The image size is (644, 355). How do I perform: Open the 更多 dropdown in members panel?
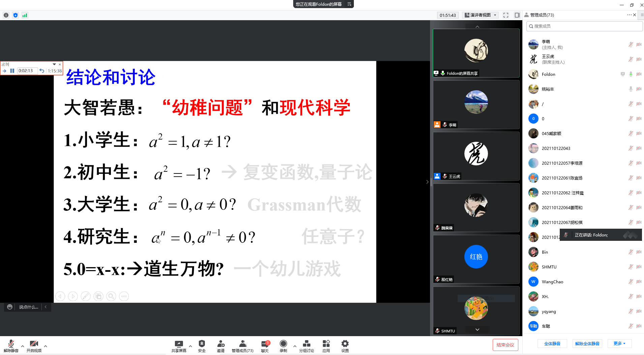[x=619, y=344]
